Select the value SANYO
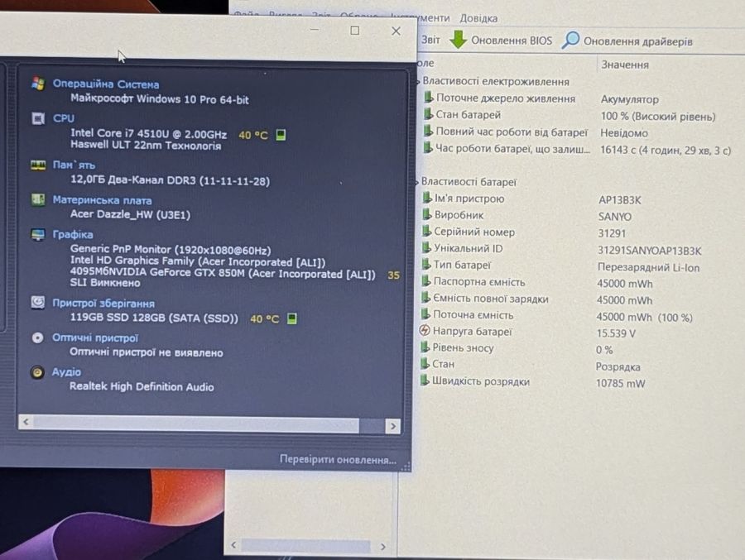 615,217
